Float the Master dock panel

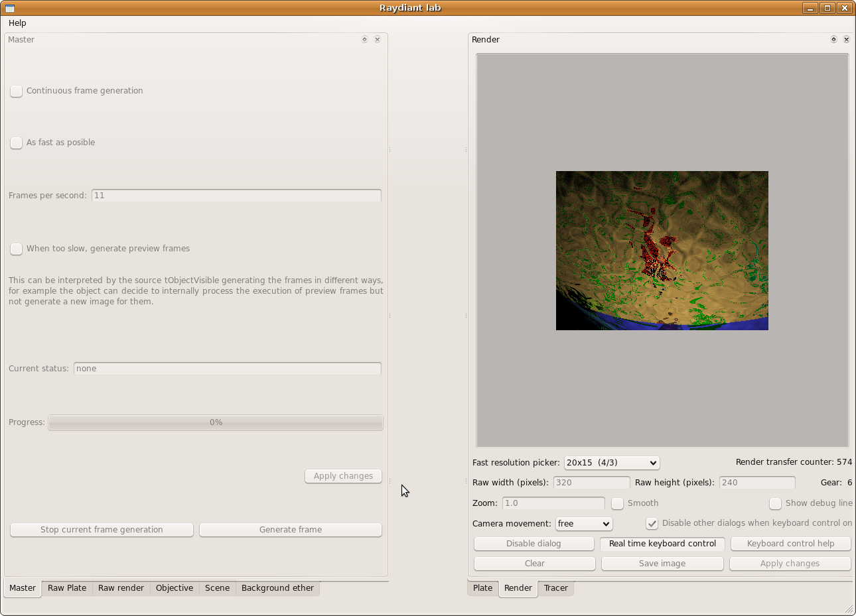click(x=364, y=40)
